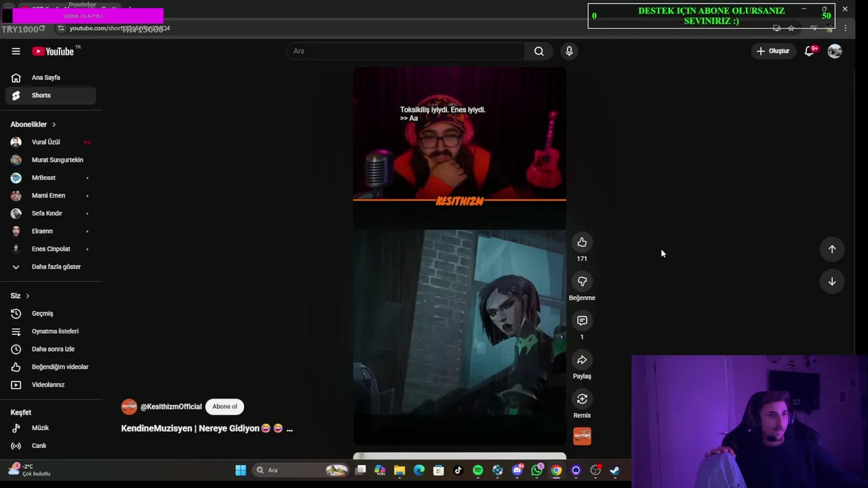
Task: Select Shorts in the sidebar
Action: point(51,96)
